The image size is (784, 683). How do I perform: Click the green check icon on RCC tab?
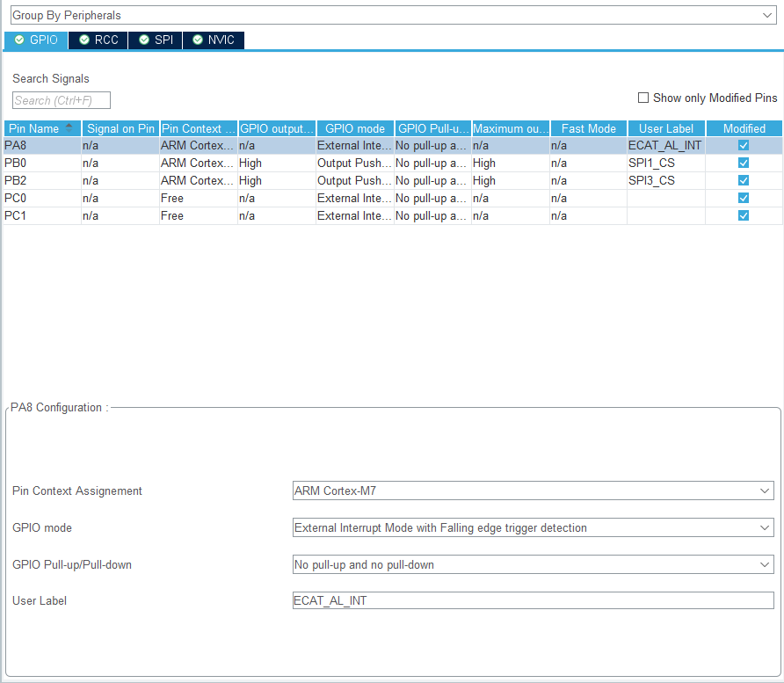(84, 40)
